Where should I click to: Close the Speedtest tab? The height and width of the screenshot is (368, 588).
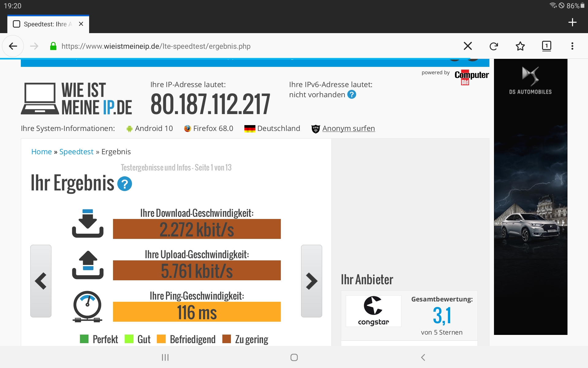[81, 24]
